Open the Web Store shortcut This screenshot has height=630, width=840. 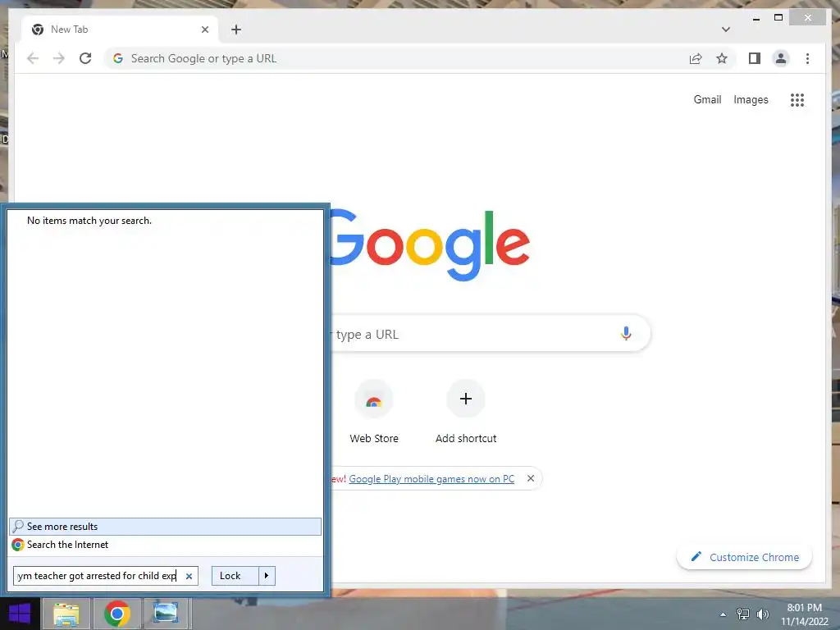tap(374, 412)
